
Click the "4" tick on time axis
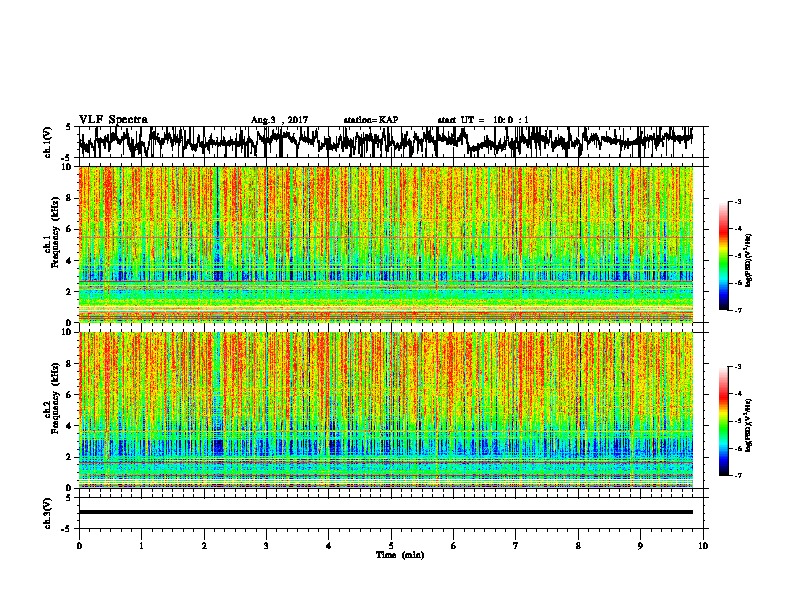329,546
